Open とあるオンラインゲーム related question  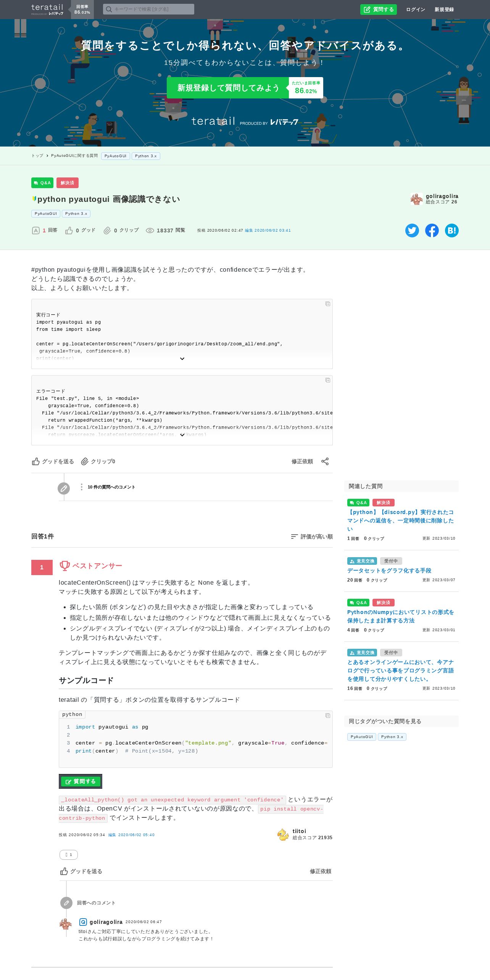(x=401, y=671)
